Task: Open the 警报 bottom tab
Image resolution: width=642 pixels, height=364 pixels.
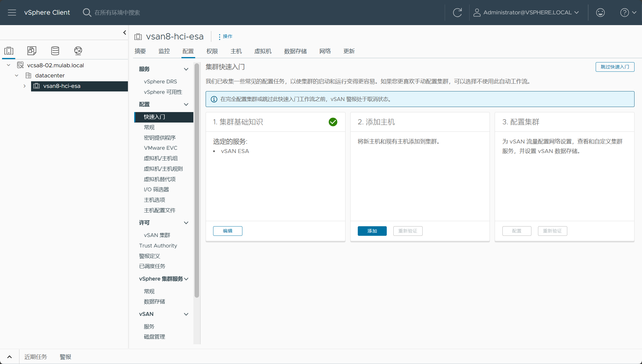Action: click(x=65, y=357)
